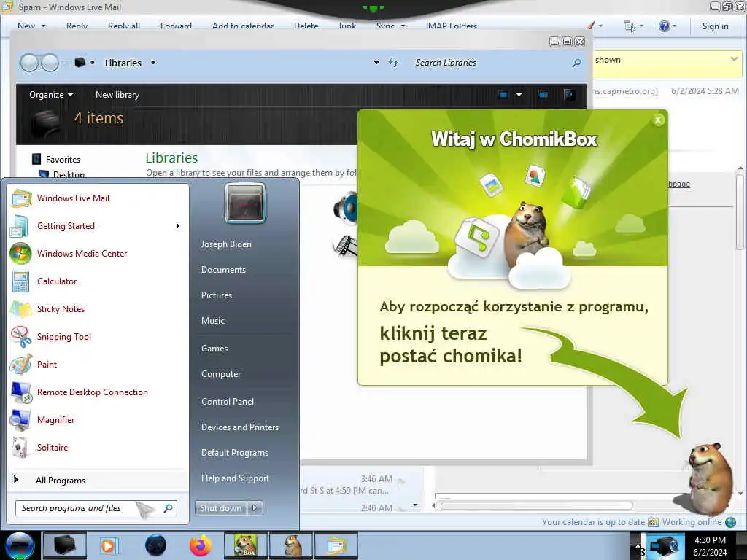747x560 pixels.
Task: Click Forward in Live Mail toolbar
Action: [176, 26]
